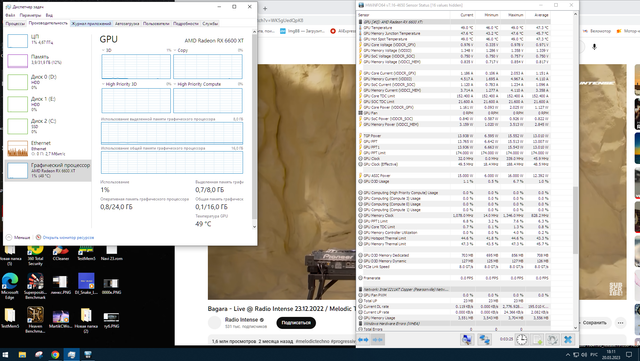Select Диск 1 (E:) performance item

tap(48, 104)
